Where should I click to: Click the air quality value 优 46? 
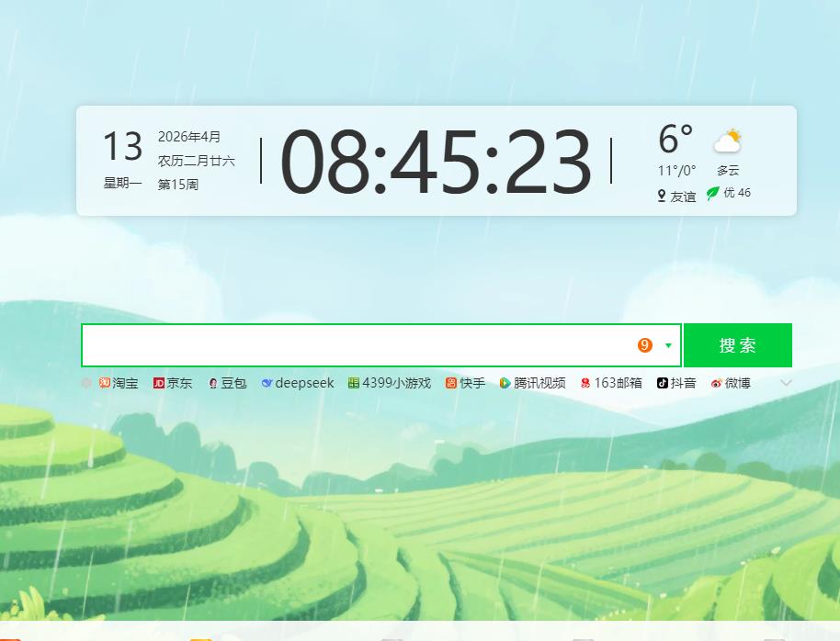[737, 193]
